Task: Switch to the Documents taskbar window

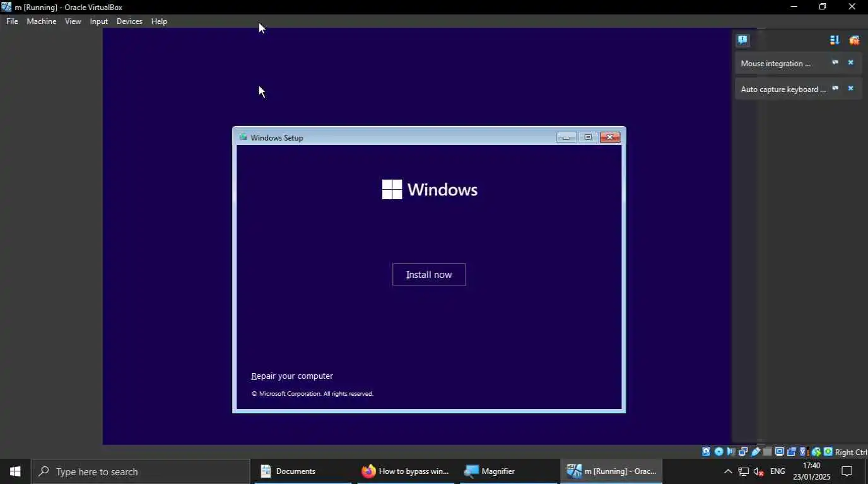Action: 303,471
